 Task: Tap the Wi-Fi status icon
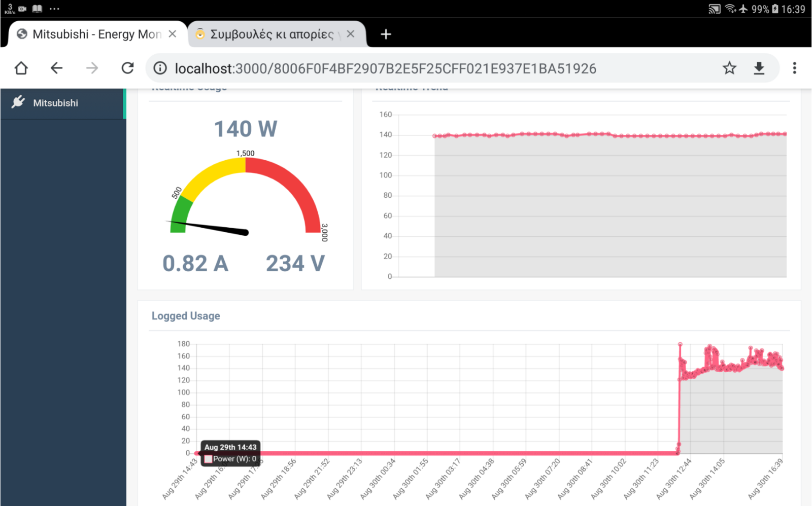(x=731, y=9)
